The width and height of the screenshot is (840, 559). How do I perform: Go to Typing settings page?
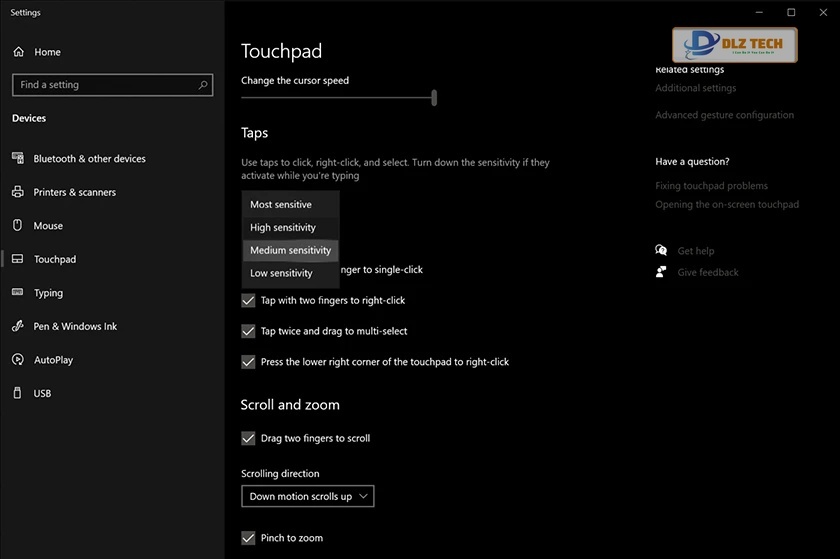[48, 293]
